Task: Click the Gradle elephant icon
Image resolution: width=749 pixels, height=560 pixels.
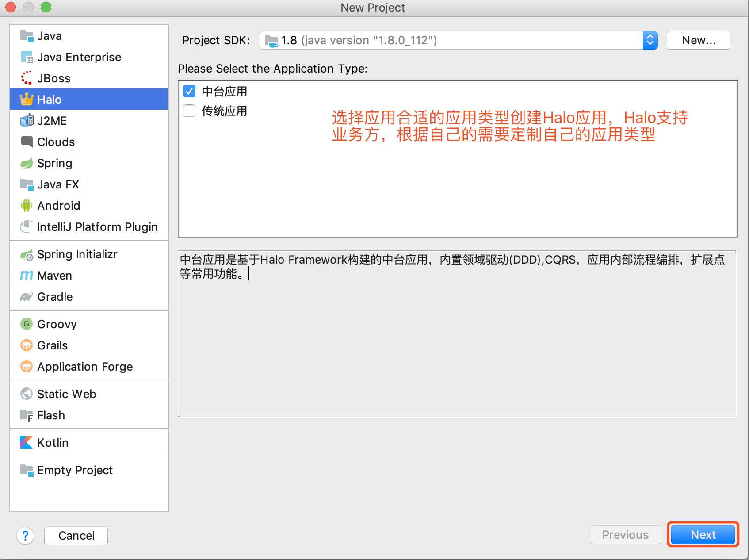Action: click(27, 297)
